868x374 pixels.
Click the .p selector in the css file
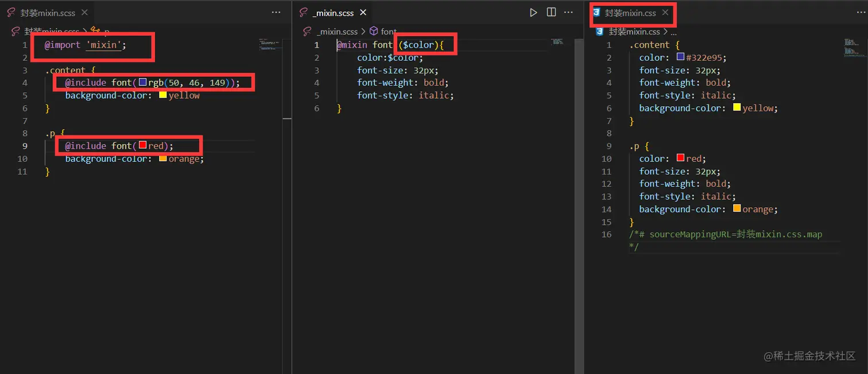pos(635,146)
